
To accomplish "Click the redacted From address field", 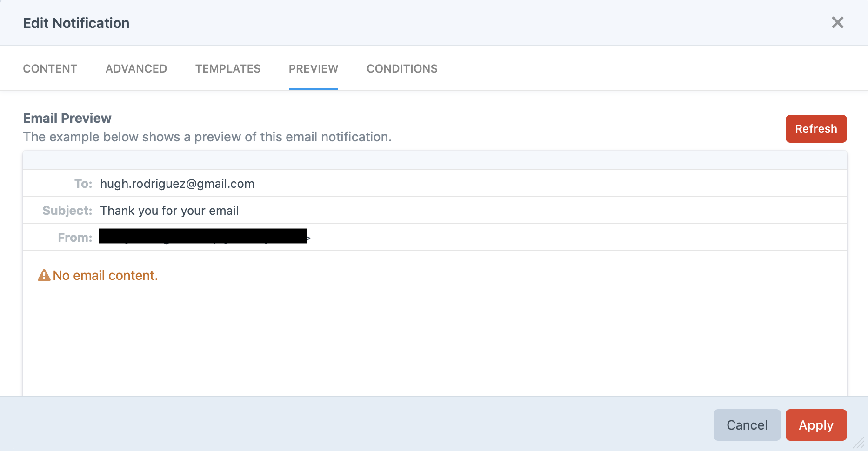I will pos(202,237).
